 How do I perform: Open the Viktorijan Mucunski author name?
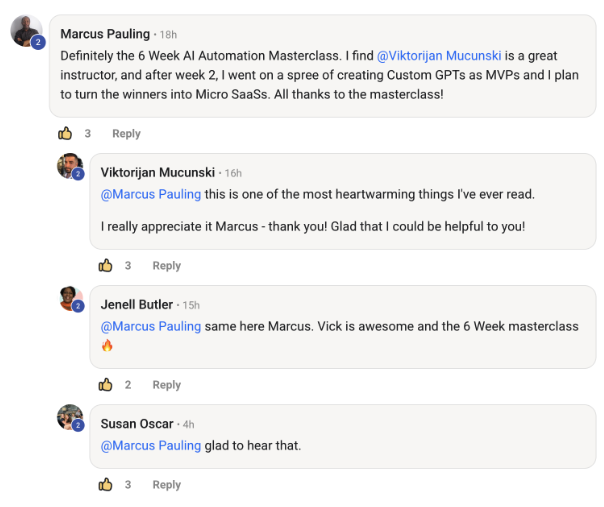point(159,172)
